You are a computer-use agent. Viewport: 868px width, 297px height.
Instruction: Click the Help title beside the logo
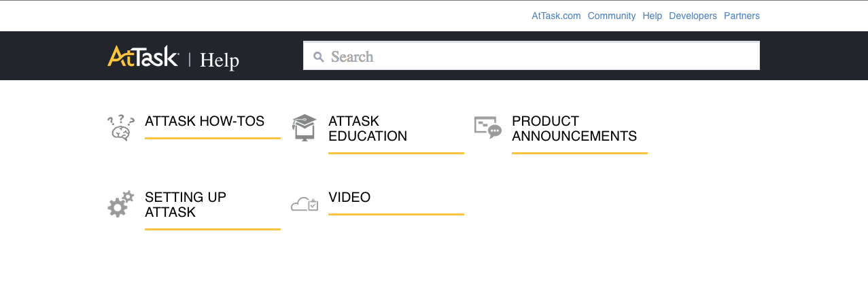(x=220, y=60)
